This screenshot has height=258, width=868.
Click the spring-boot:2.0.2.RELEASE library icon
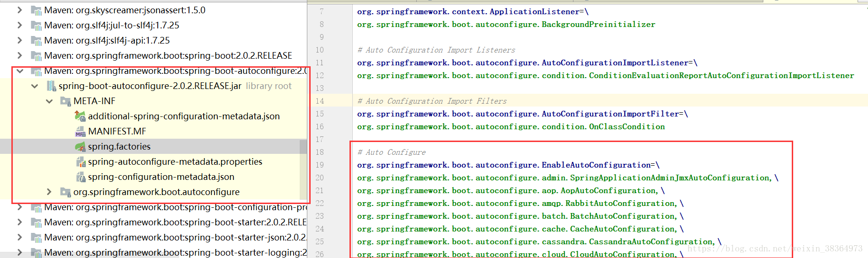pyautogui.click(x=36, y=56)
